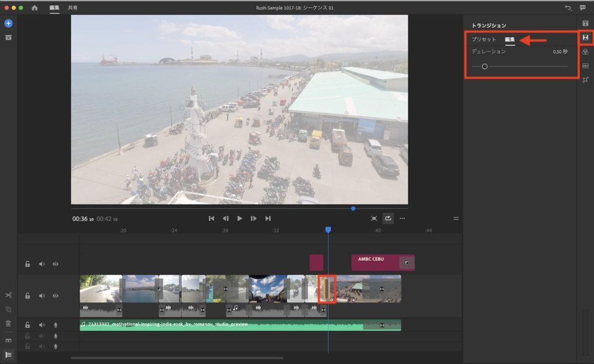The width and height of the screenshot is (594, 364).
Task: Open the Transitions panel icon
Action: pos(585,37)
